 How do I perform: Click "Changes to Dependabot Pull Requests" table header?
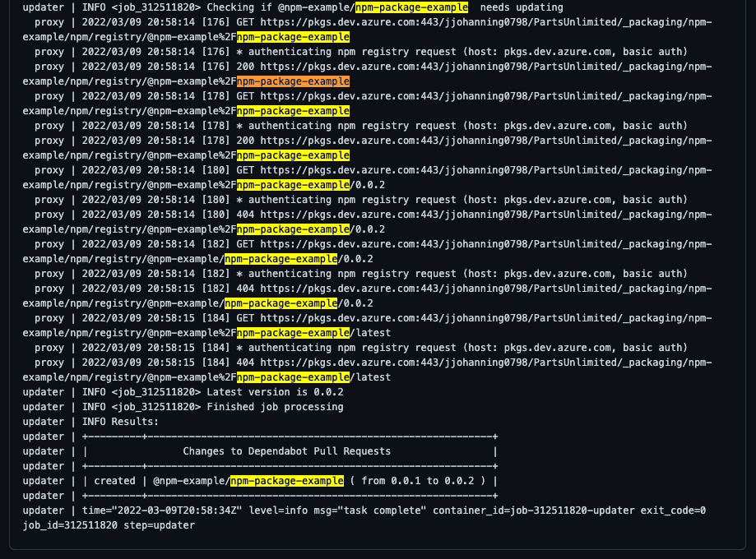[286, 451]
